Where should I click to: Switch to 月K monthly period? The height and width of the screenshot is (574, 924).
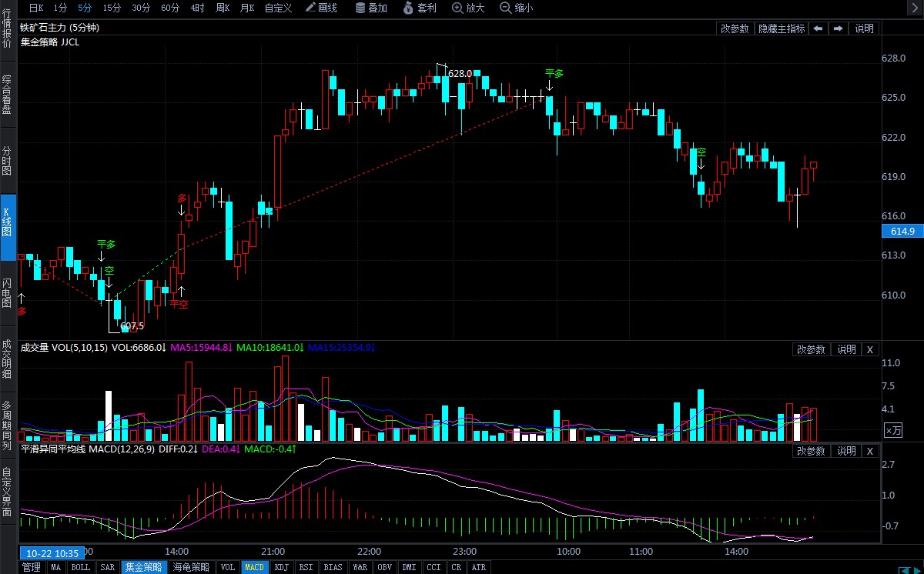[247, 8]
